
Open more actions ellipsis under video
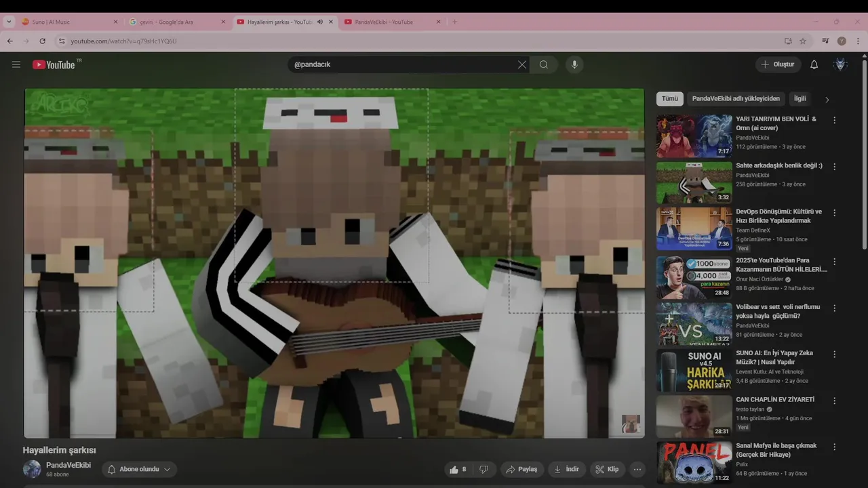tap(637, 469)
